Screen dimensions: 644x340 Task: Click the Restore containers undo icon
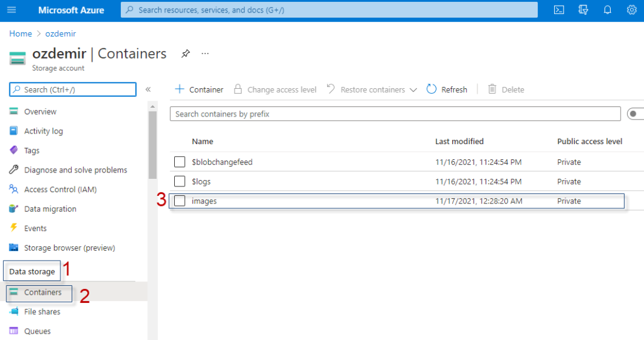click(x=331, y=88)
